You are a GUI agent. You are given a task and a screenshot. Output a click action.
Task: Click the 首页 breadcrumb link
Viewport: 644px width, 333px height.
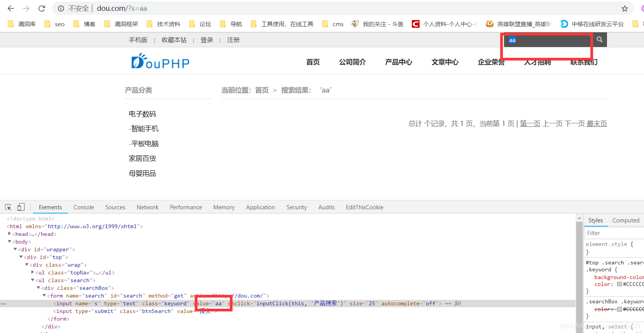262,90
